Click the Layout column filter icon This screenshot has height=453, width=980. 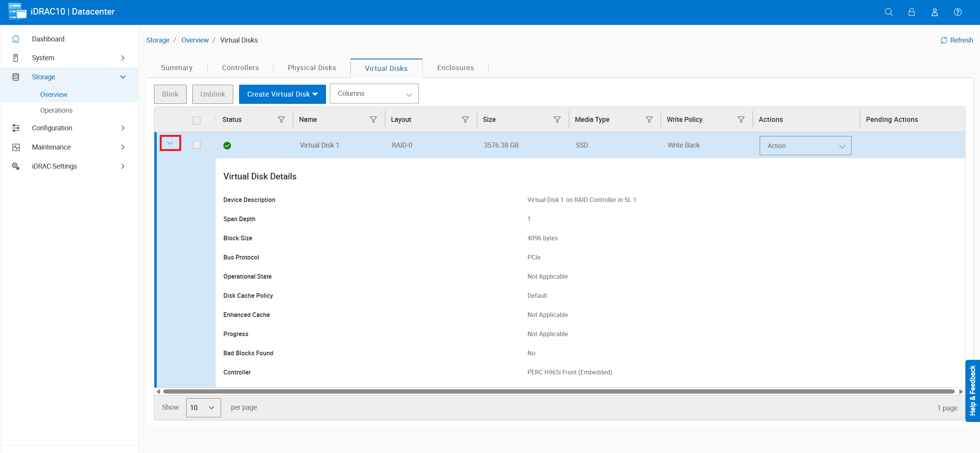[465, 120]
